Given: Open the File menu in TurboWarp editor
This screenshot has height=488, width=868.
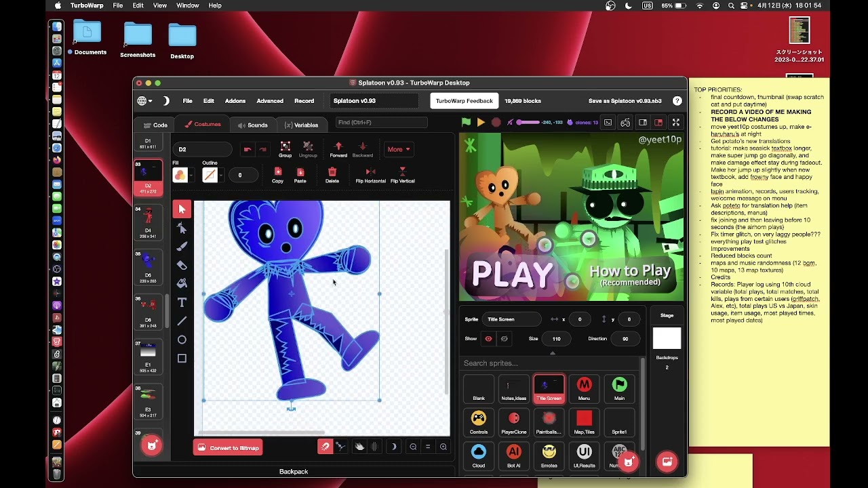Looking at the screenshot, I should [x=187, y=101].
